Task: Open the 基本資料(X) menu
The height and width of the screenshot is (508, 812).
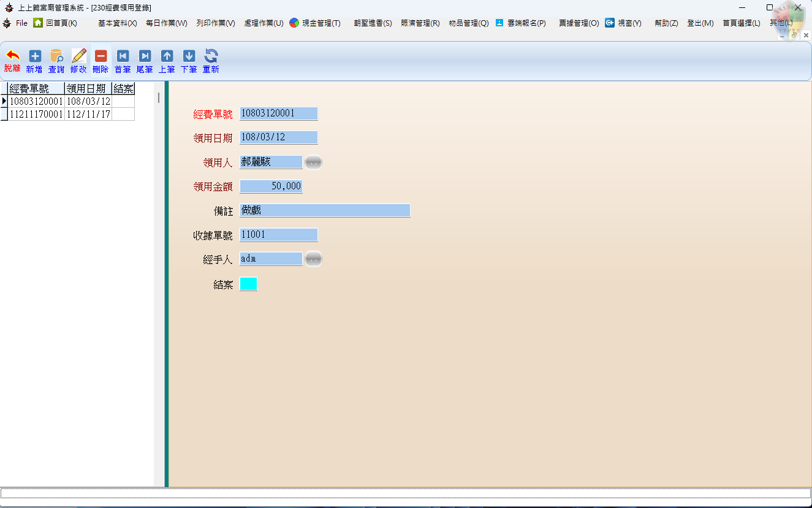Action: coord(117,23)
